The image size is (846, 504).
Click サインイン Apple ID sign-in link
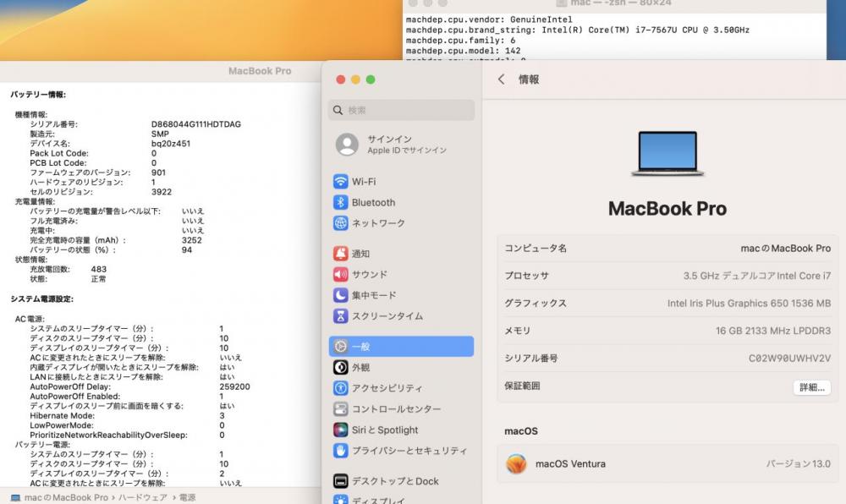coord(407,145)
